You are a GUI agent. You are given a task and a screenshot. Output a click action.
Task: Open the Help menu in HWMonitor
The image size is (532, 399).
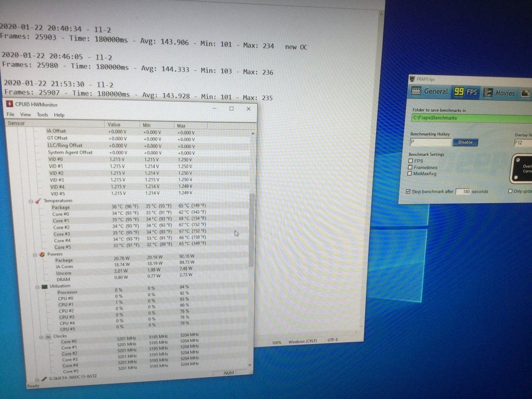(59, 115)
